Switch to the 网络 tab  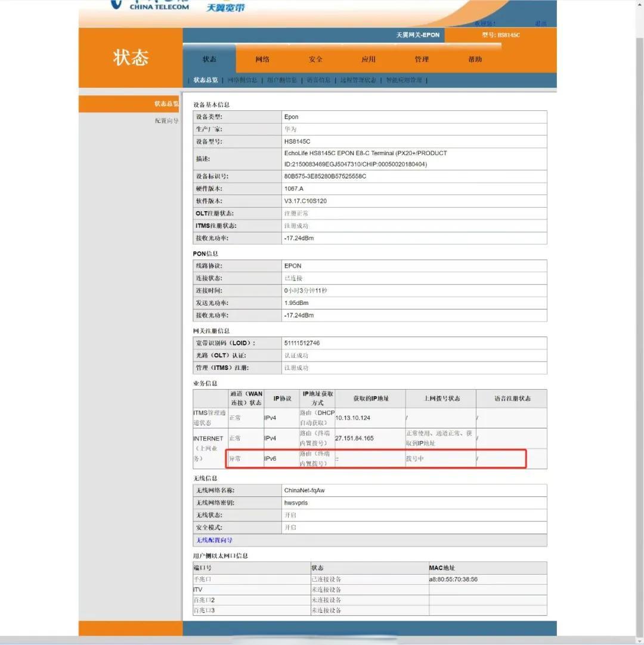click(x=262, y=59)
